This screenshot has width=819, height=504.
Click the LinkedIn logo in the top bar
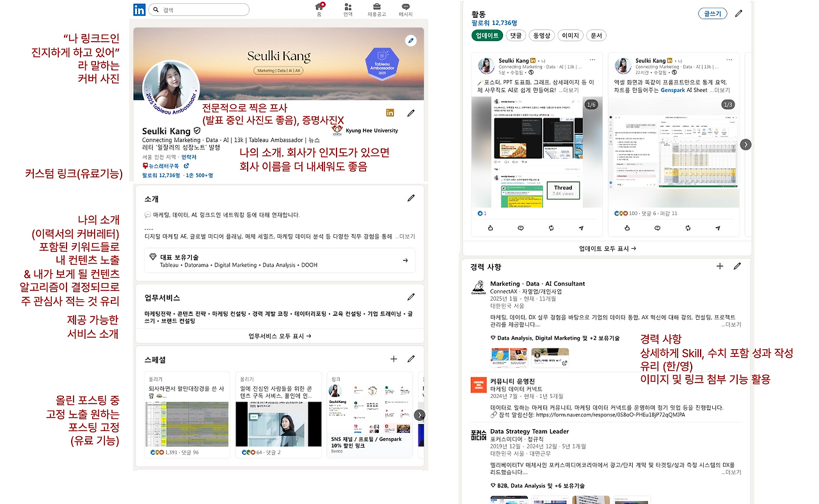click(x=139, y=10)
